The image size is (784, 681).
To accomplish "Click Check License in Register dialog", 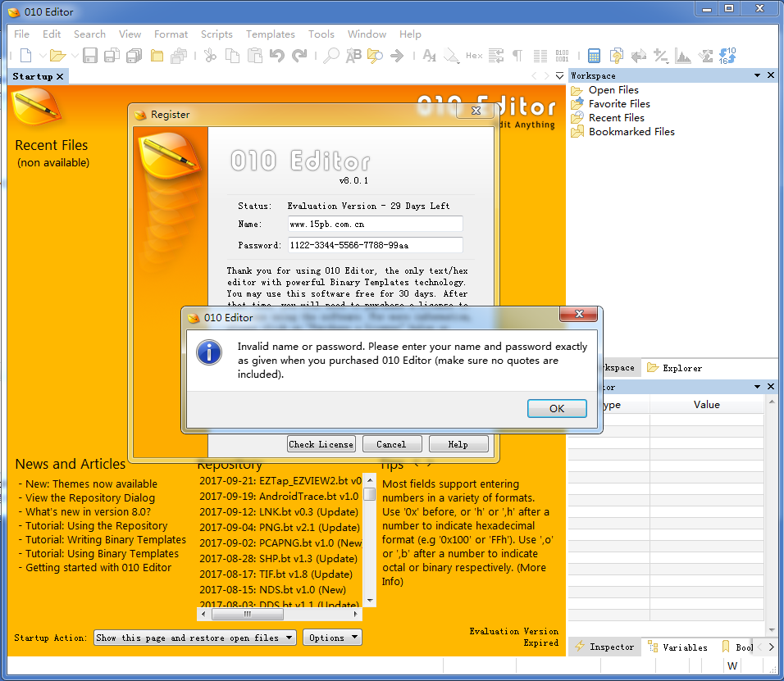I will [321, 444].
